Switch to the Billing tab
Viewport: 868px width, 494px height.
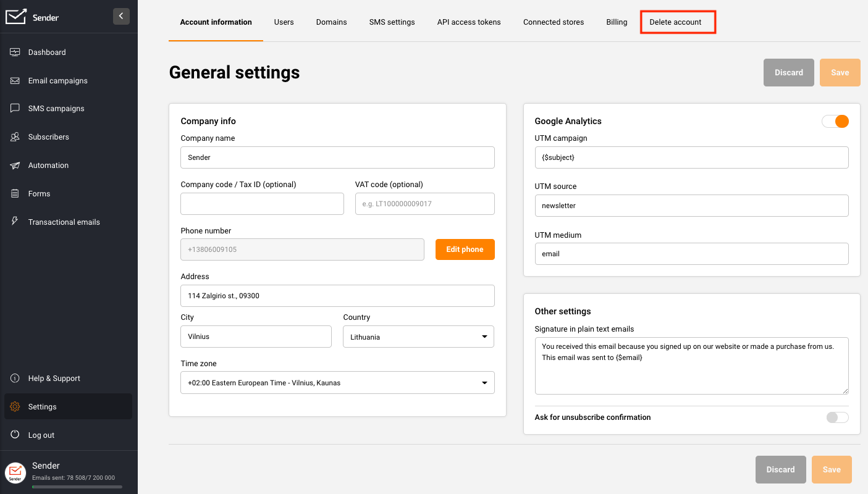(x=617, y=22)
